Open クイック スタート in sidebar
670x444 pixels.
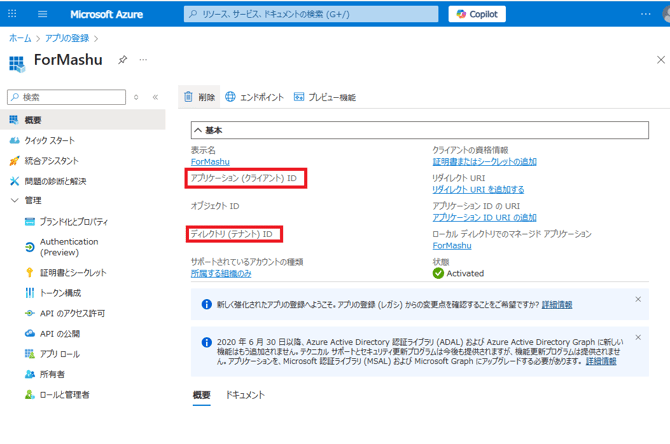49,140
